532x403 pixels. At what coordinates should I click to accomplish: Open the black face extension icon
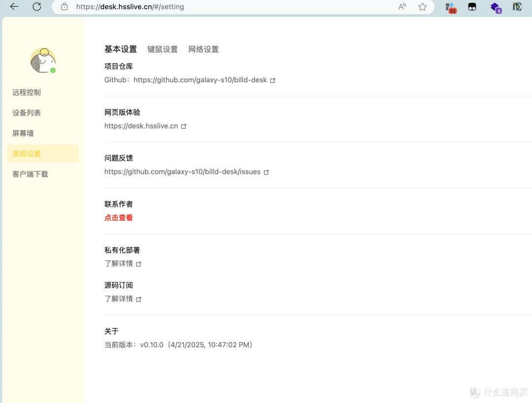tap(472, 7)
